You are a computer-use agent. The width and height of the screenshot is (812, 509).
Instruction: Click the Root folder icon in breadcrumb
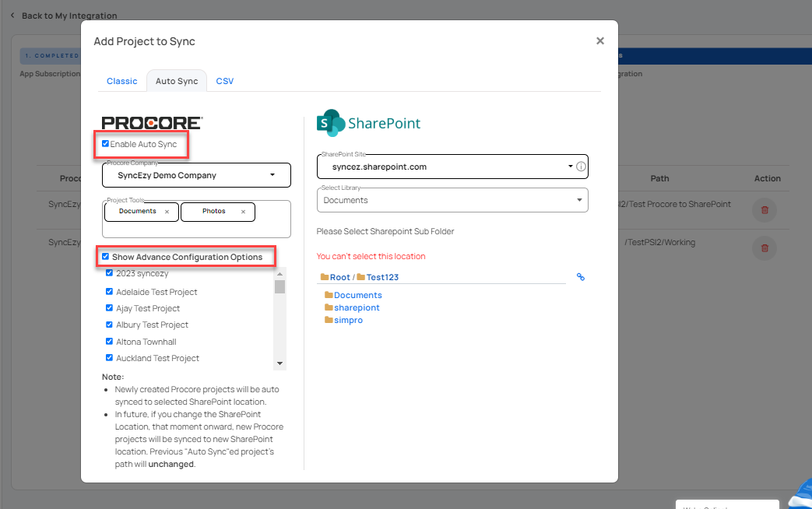(x=324, y=277)
